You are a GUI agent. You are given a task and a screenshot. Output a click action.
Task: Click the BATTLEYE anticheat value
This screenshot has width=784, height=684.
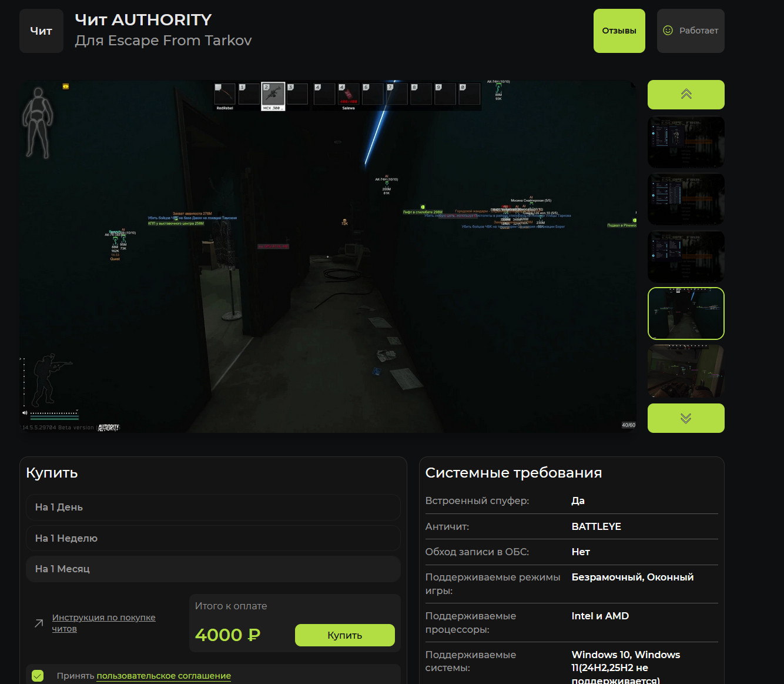coord(597,526)
